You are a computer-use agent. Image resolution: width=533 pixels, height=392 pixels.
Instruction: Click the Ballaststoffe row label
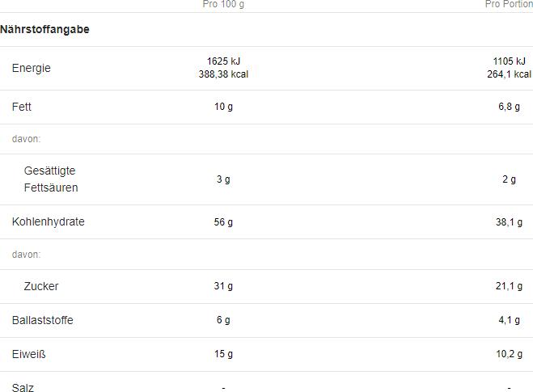tap(43, 320)
